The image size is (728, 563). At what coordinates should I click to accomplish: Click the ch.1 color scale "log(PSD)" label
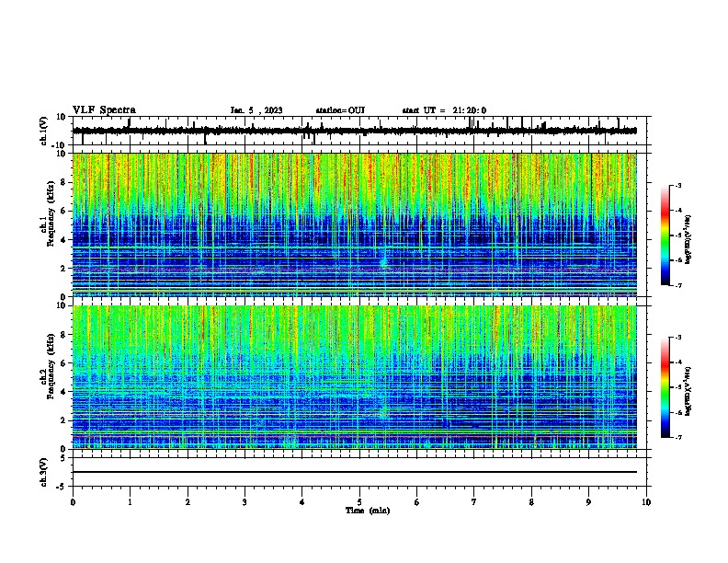tap(688, 239)
